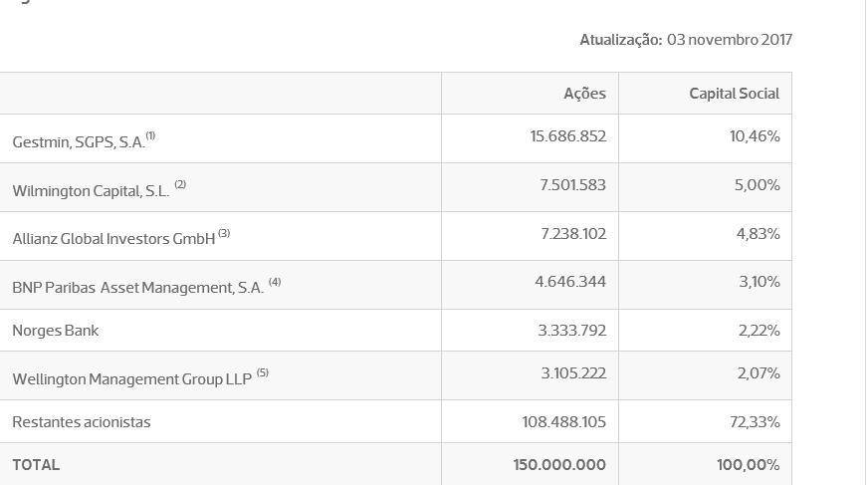Click the update date 03 novembro 2017
This screenshot has width=868, height=485.
tap(729, 40)
